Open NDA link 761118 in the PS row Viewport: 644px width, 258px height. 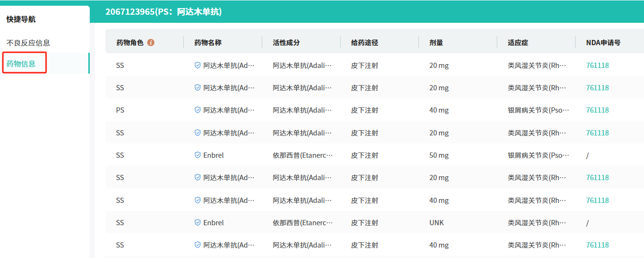(597, 110)
